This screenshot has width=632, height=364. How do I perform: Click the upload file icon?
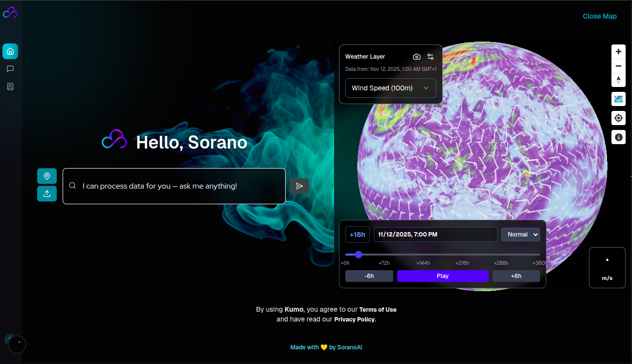coord(47,193)
